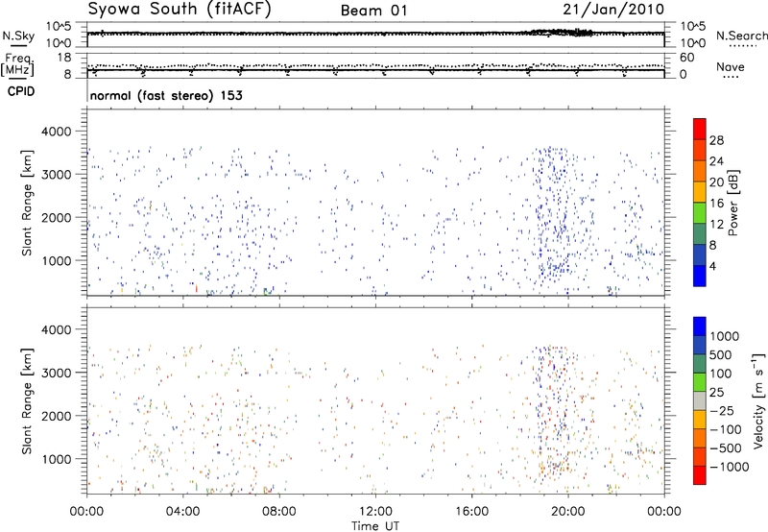
Task: Click the "Freq. [MHz]" axis label
Action: click(x=17, y=65)
